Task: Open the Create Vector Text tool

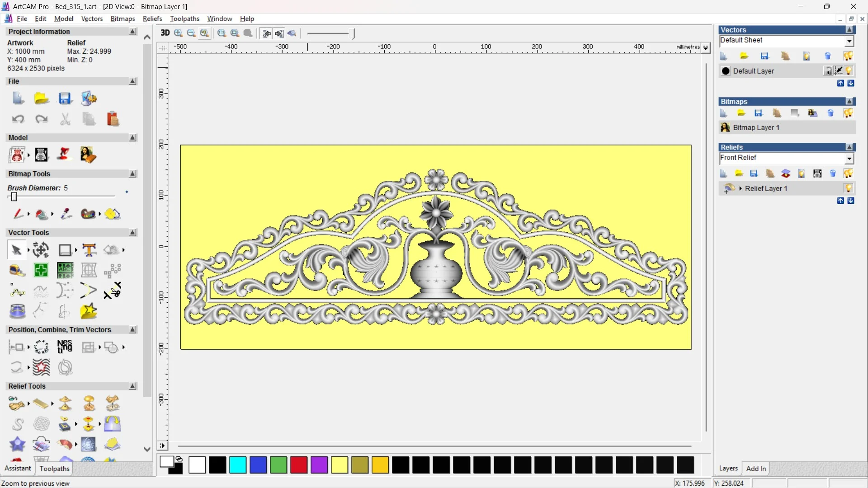Action: click(x=89, y=250)
